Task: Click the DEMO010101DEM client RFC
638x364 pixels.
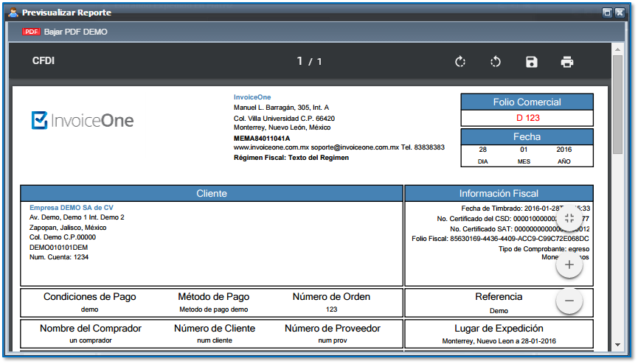Action: click(x=58, y=248)
